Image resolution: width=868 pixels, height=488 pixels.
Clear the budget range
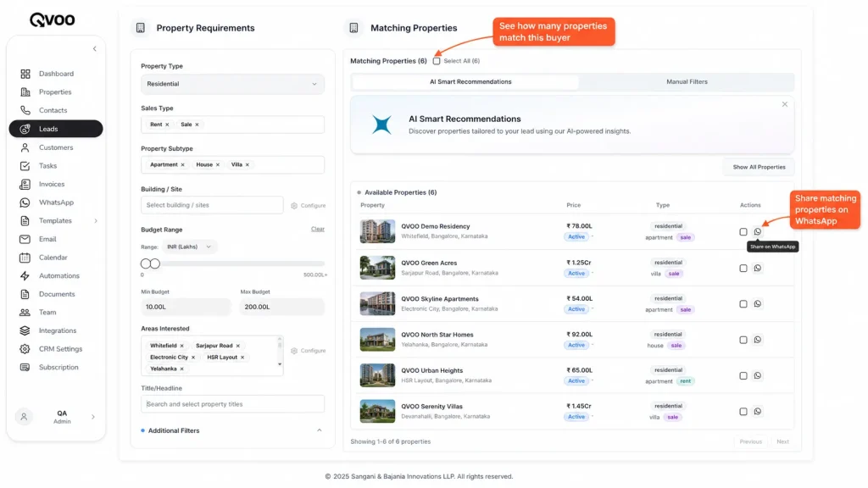pyautogui.click(x=318, y=229)
